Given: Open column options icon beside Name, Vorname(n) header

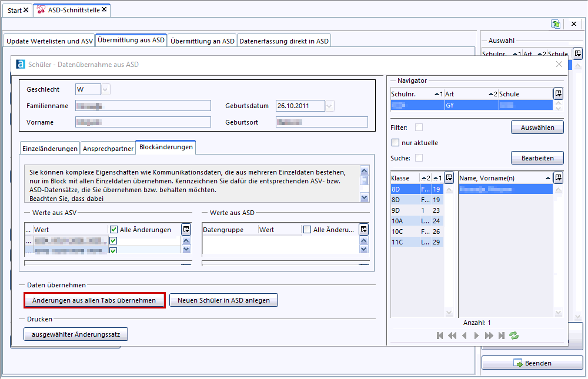Looking at the screenshot, I should point(558,177).
